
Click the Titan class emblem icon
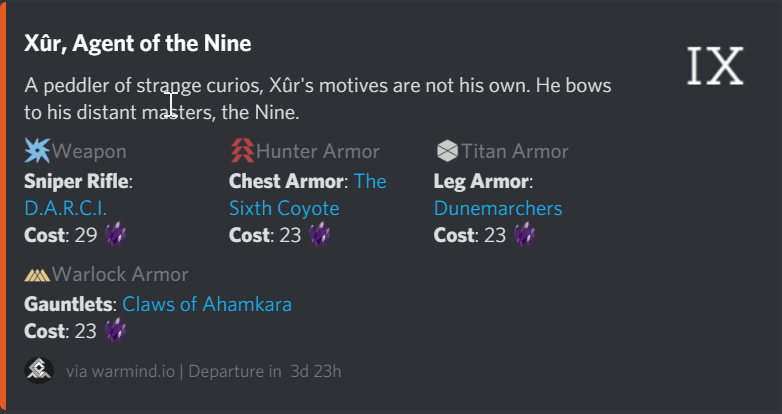tap(447, 151)
